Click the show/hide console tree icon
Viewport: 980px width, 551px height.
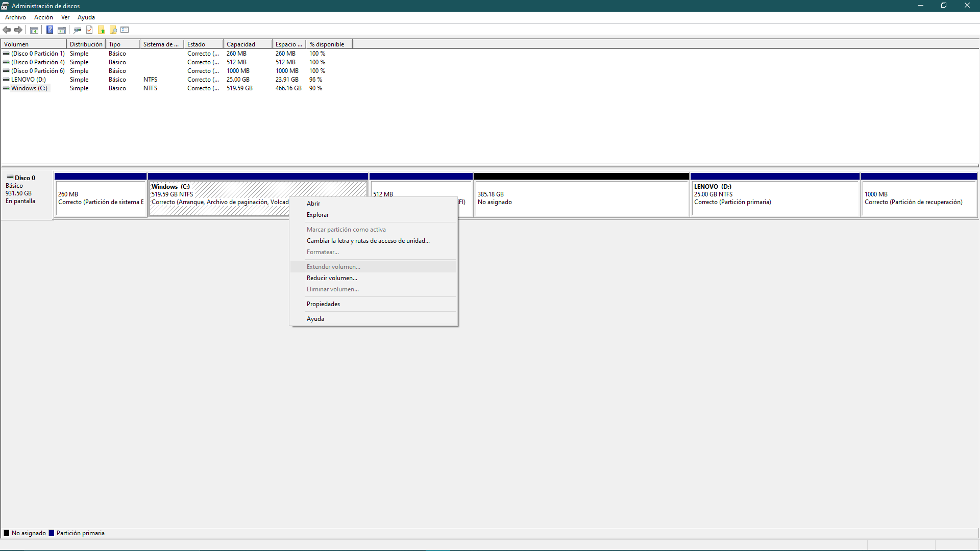(x=34, y=30)
